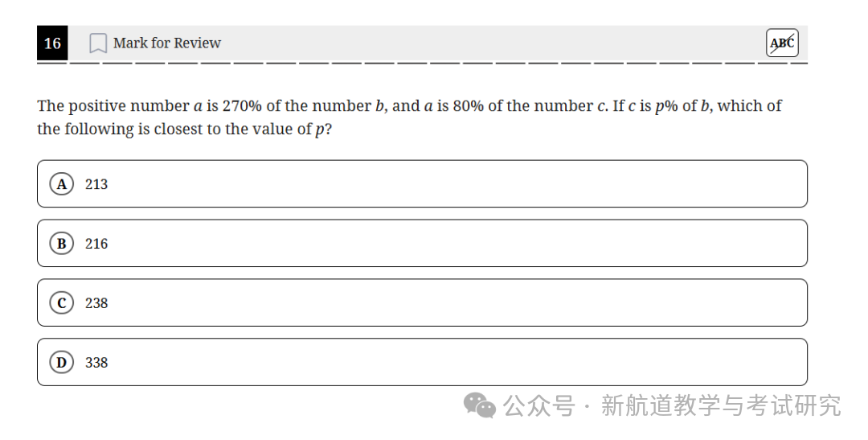Click the '270%' figure in the question
The image size is (868, 440).
click(242, 106)
